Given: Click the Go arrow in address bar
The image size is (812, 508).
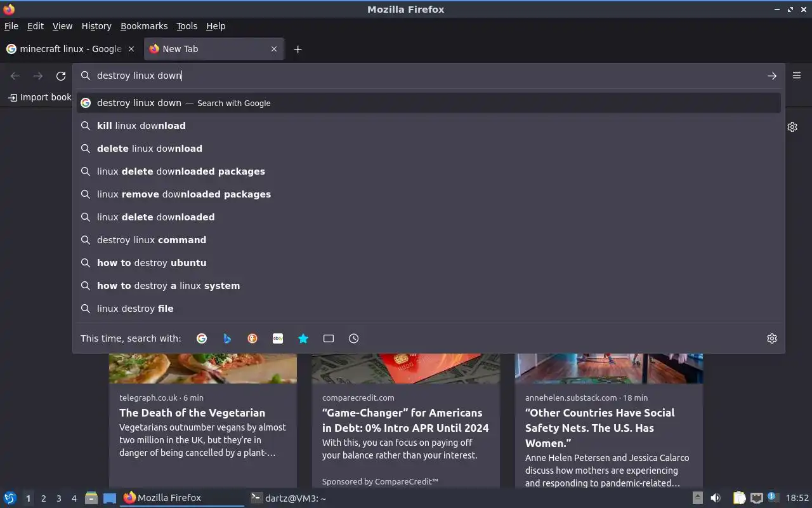Looking at the screenshot, I should [x=772, y=76].
